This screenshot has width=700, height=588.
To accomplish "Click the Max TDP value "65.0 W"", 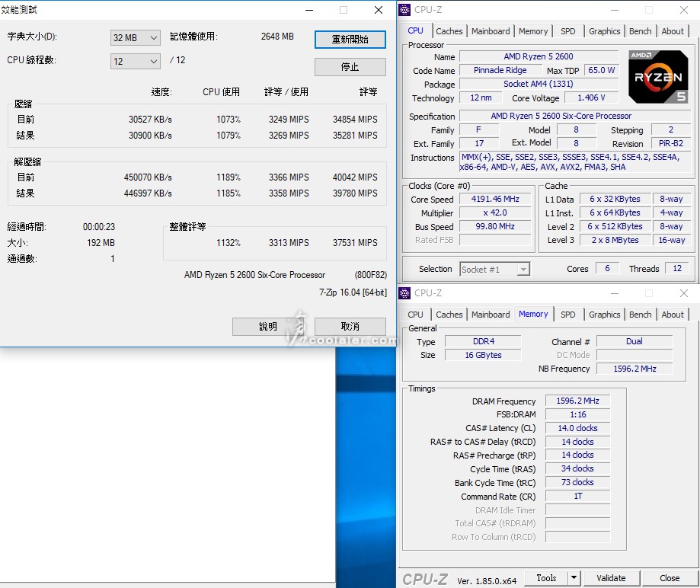I will pyautogui.click(x=601, y=71).
